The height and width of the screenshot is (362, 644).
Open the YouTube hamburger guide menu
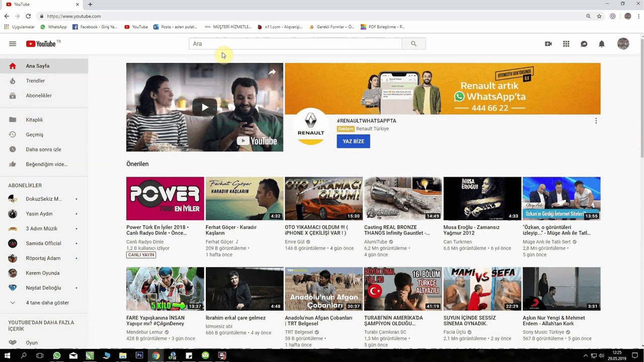coord(13,44)
